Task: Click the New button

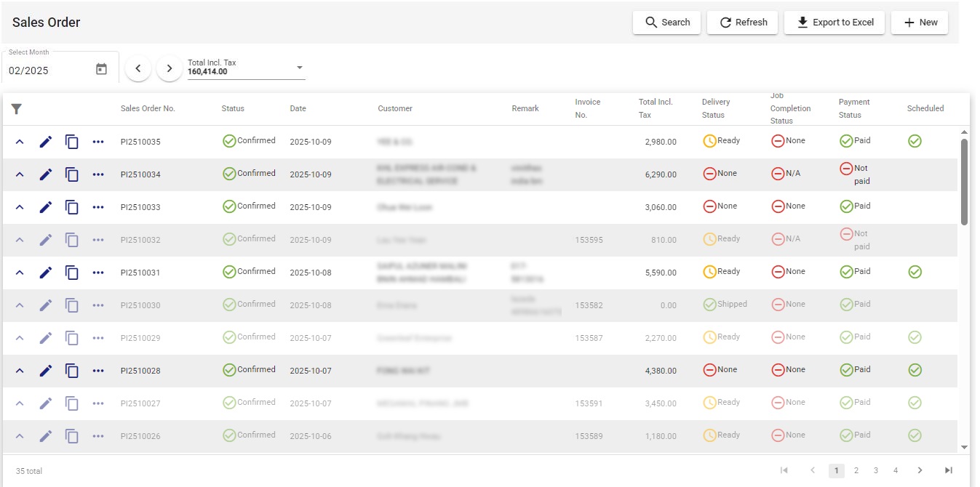Action: [x=920, y=23]
